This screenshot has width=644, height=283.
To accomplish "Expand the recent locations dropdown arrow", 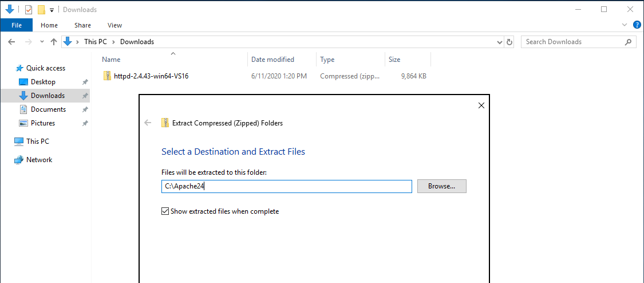I will point(42,41).
